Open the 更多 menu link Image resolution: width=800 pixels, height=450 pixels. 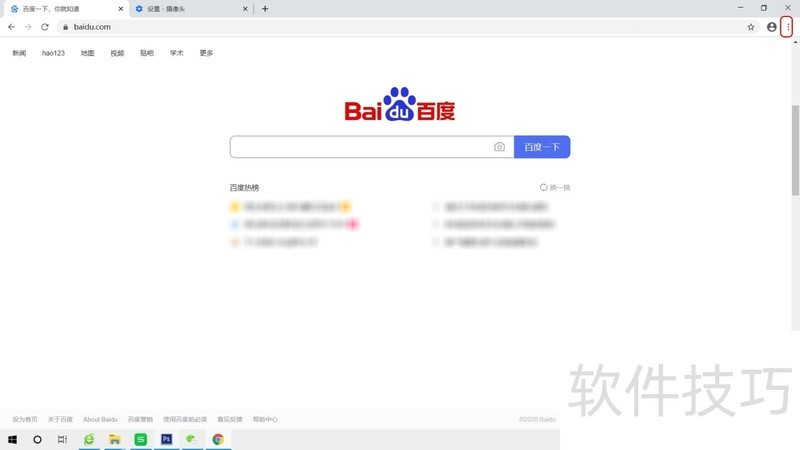click(206, 53)
